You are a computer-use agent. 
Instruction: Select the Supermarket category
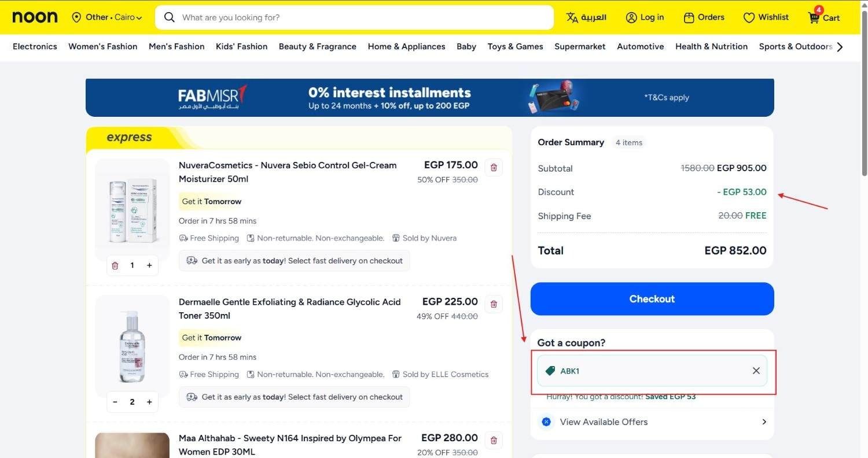pos(580,46)
